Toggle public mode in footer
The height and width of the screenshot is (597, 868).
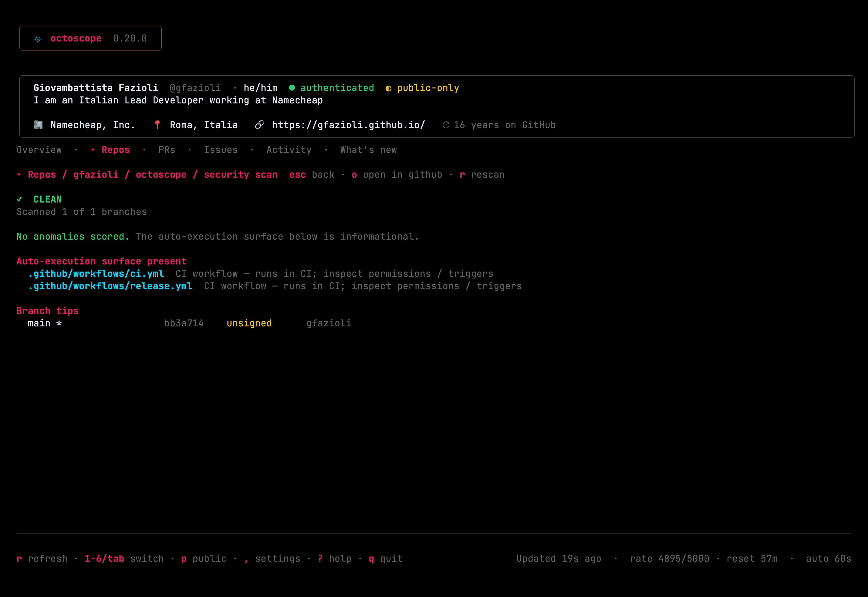[x=204, y=558]
